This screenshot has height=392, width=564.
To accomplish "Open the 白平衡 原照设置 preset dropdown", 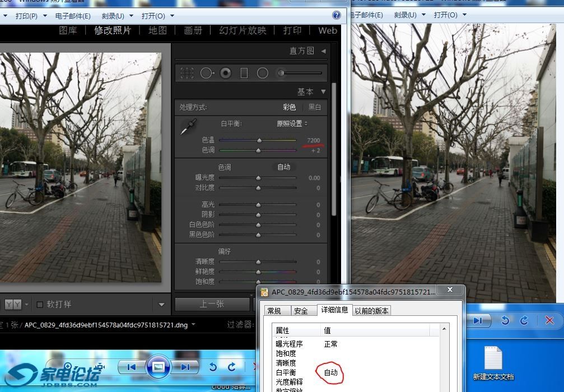I will tap(292, 123).
